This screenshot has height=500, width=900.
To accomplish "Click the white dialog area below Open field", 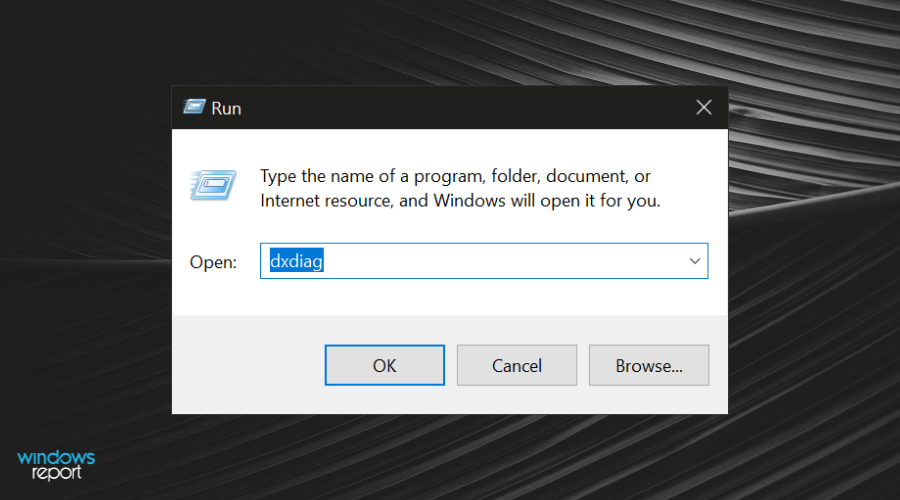I will pyautogui.click(x=450, y=297).
